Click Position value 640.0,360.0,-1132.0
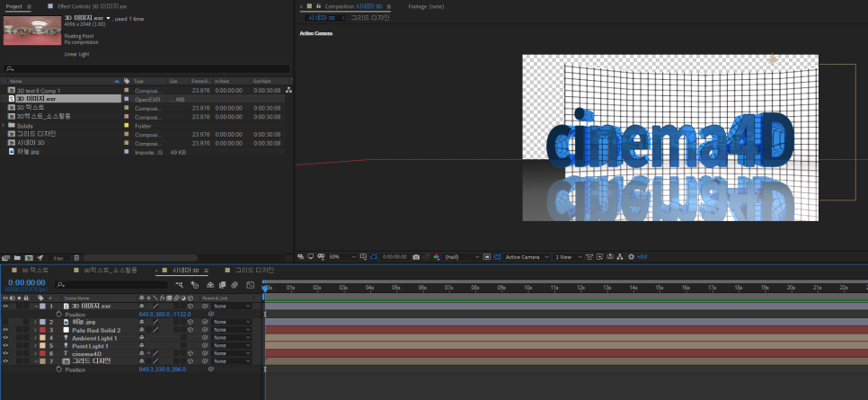Image resolution: width=868 pixels, height=400 pixels. pos(164,314)
